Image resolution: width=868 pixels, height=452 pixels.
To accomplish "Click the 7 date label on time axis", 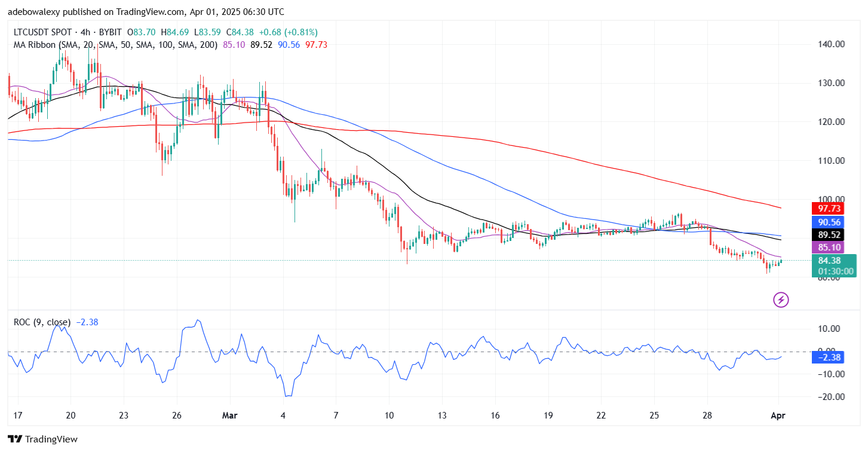I will [336, 416].
